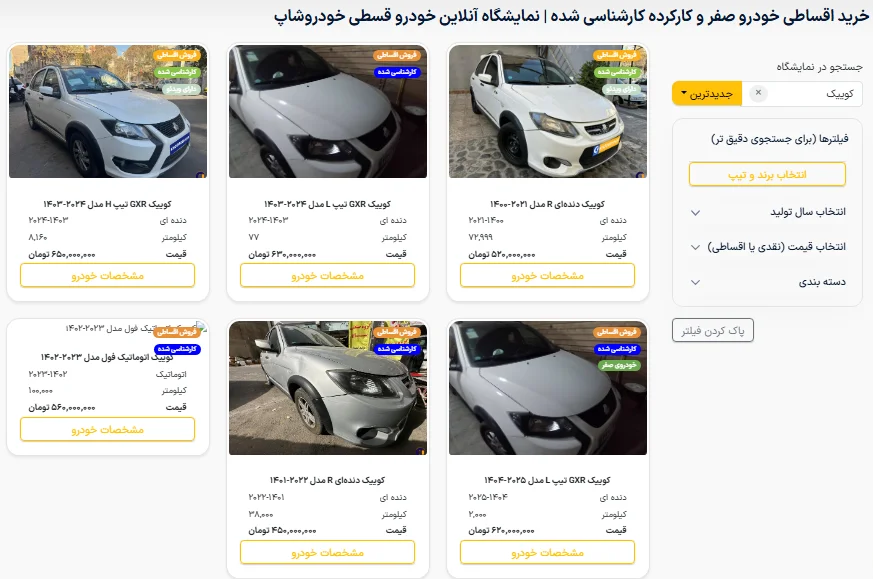Click مشخصات خودرو for the 450,000,000 toman car
Screen dimensions: 873x579
click(327, 553)
